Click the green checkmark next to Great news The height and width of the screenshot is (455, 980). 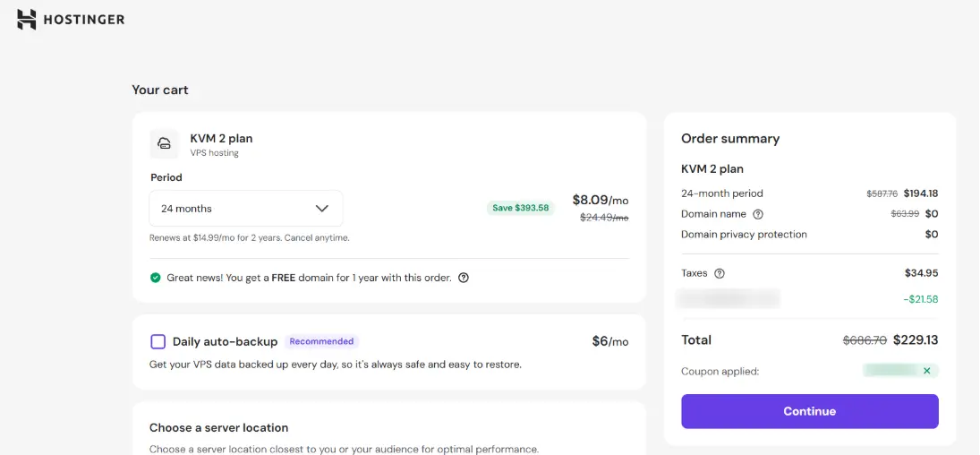click(x=156, y=278)
